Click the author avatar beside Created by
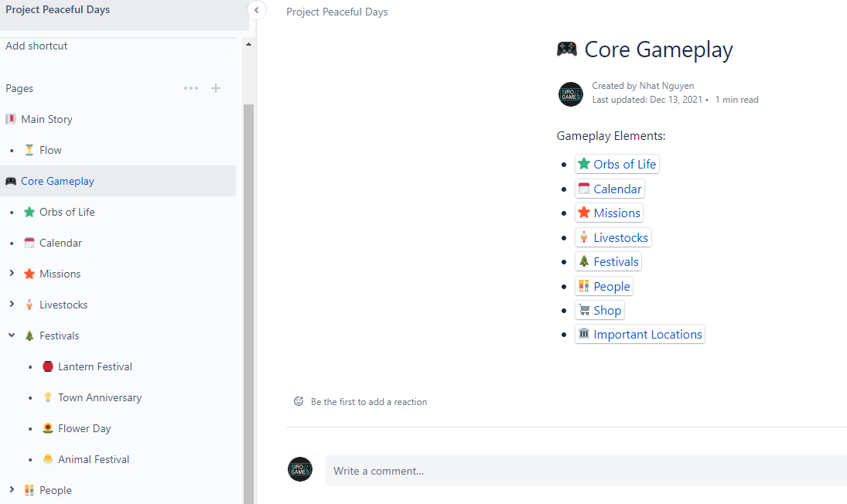The image size is (847, 504). pyautogui.click(x=570, y=94)
